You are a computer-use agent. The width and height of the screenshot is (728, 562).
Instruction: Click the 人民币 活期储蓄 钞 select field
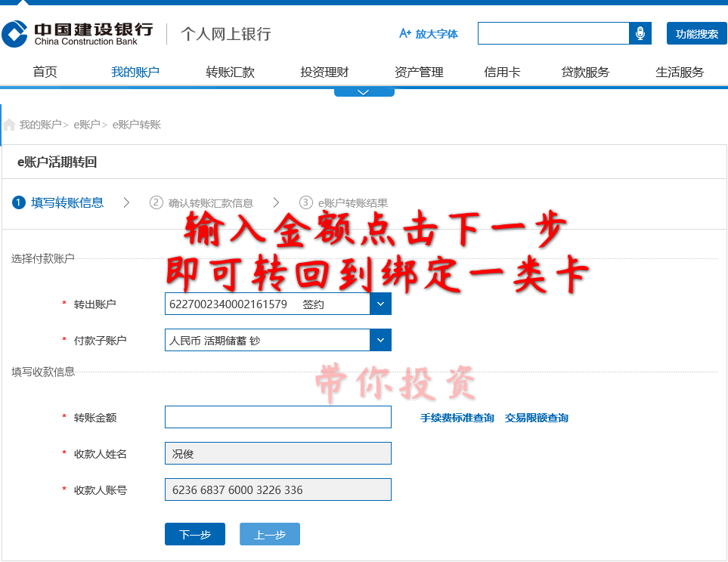click(x=268, y=340)
